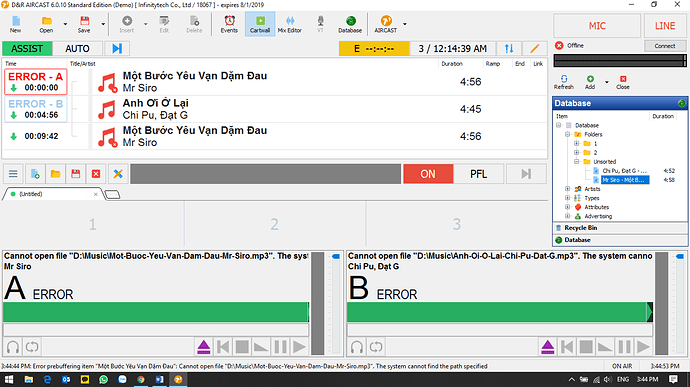Screen dimensions: 690x387
Task: Collapse the Folders tree node
Action: pos(567,134)
